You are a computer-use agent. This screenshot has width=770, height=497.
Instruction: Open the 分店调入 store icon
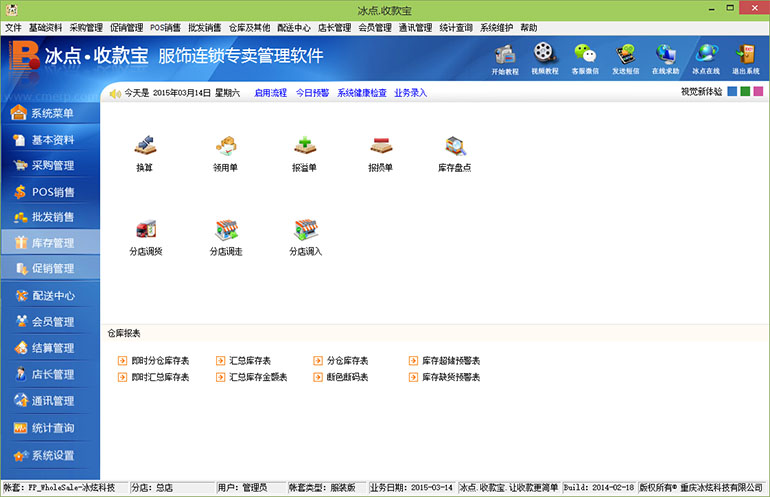(305, 237)
